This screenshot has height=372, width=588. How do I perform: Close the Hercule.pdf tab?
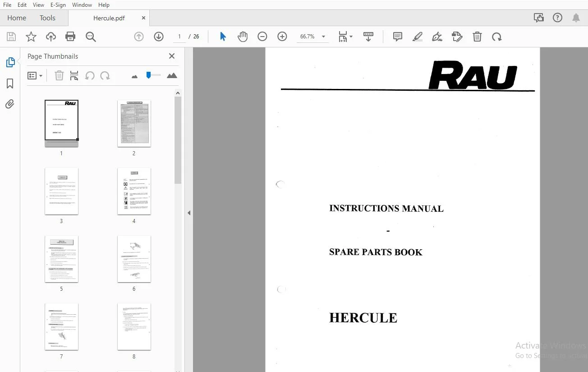tap(144, 18)
